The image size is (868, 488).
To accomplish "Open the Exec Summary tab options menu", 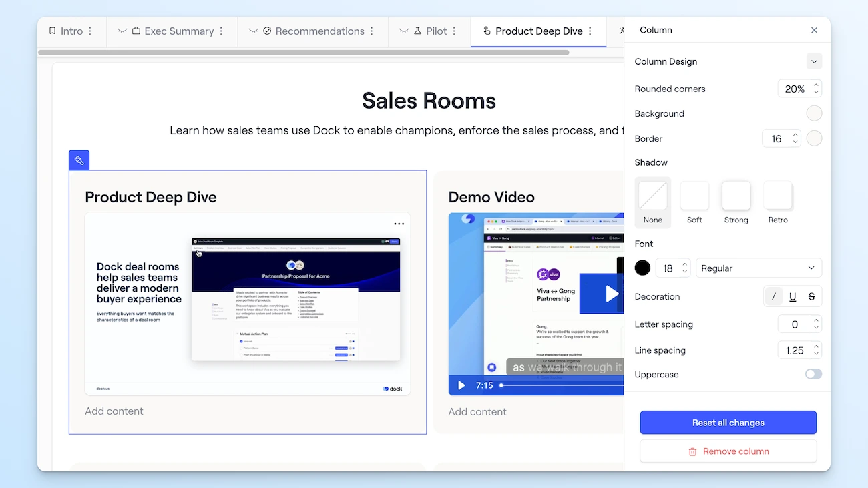I will pos(221,31).
